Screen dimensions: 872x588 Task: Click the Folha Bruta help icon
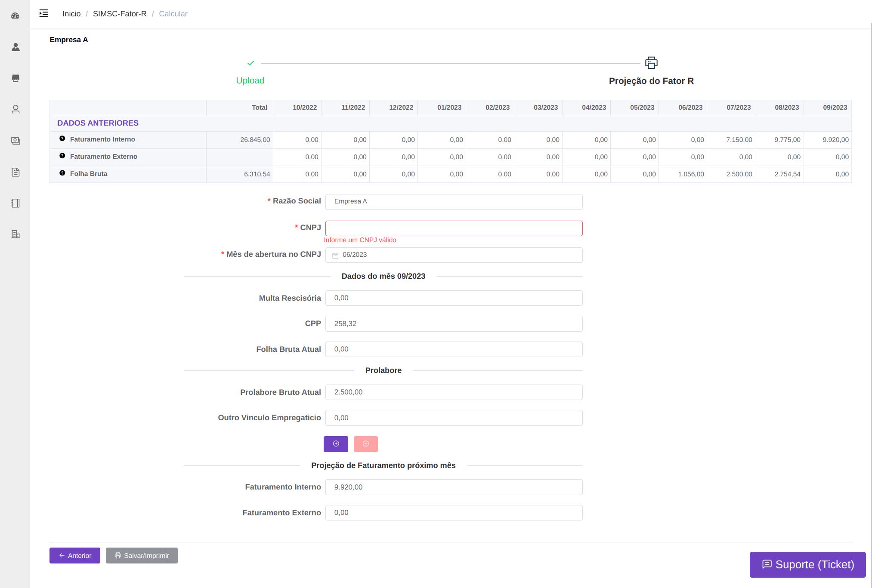pos(62,173)
